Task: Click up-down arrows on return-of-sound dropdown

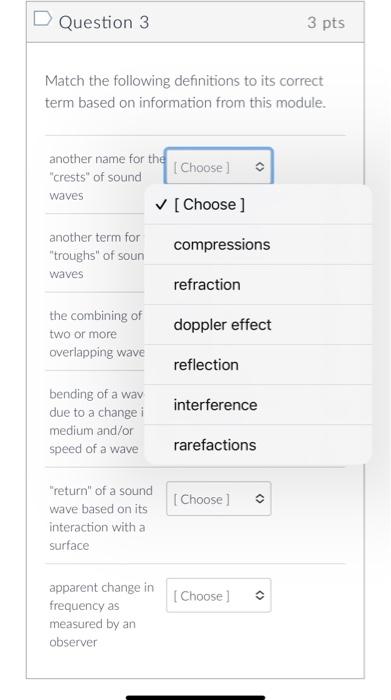Action: (259, 499)
